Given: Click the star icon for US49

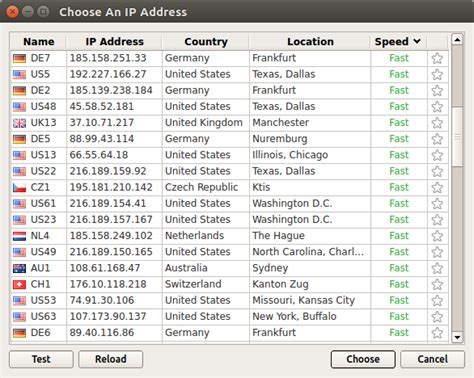Looking at the screenshot, I should 437,252.
